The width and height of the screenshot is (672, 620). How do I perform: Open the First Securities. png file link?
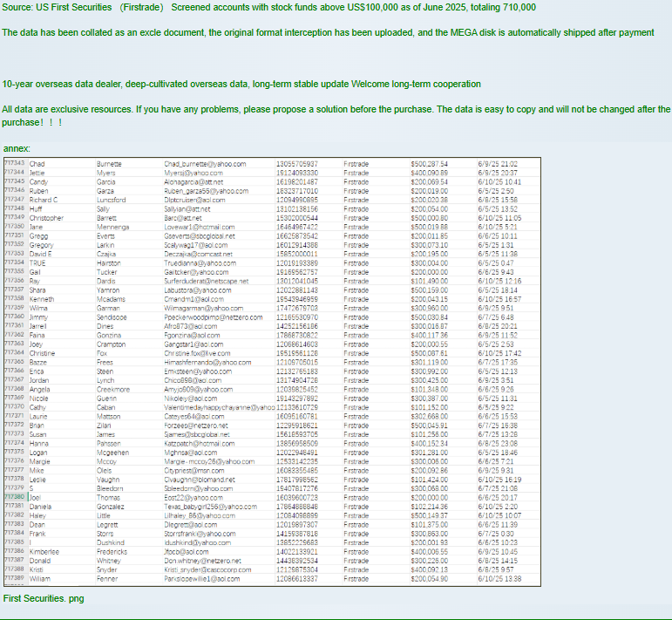tap(44, 598)
